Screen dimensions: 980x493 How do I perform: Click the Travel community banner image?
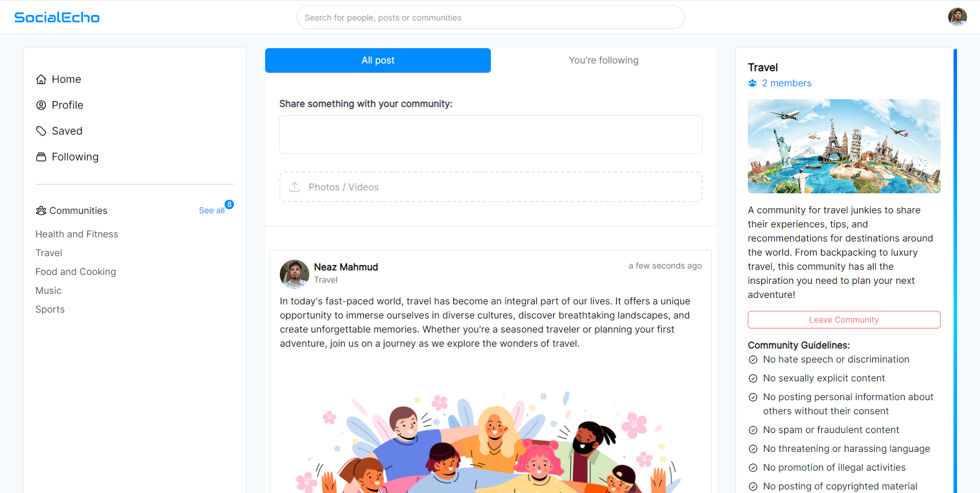tap(844, 146)
